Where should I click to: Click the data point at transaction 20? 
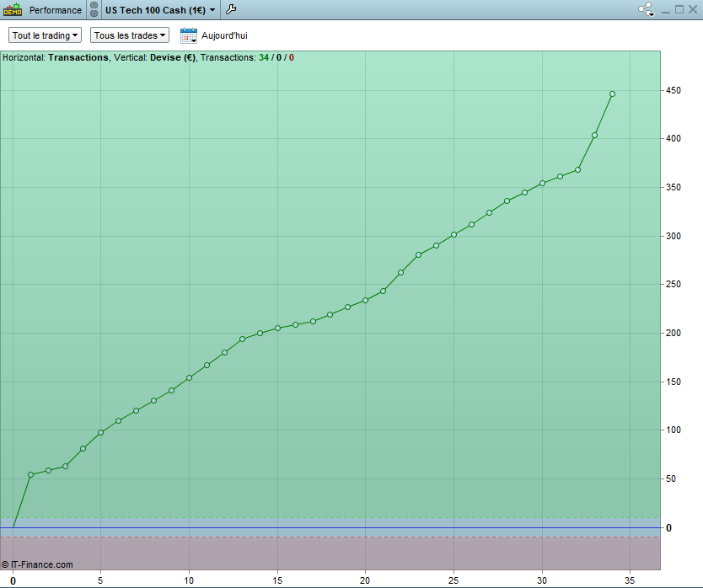(365, 300)
